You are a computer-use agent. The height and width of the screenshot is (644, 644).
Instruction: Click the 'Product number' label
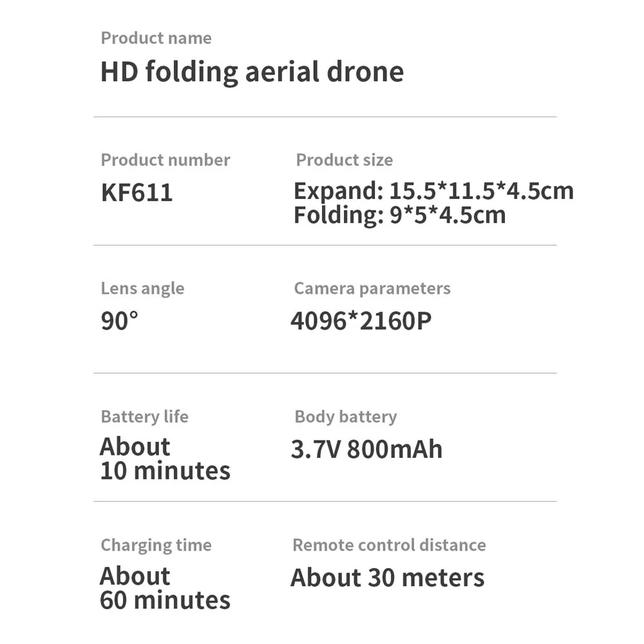pos(166,160)
